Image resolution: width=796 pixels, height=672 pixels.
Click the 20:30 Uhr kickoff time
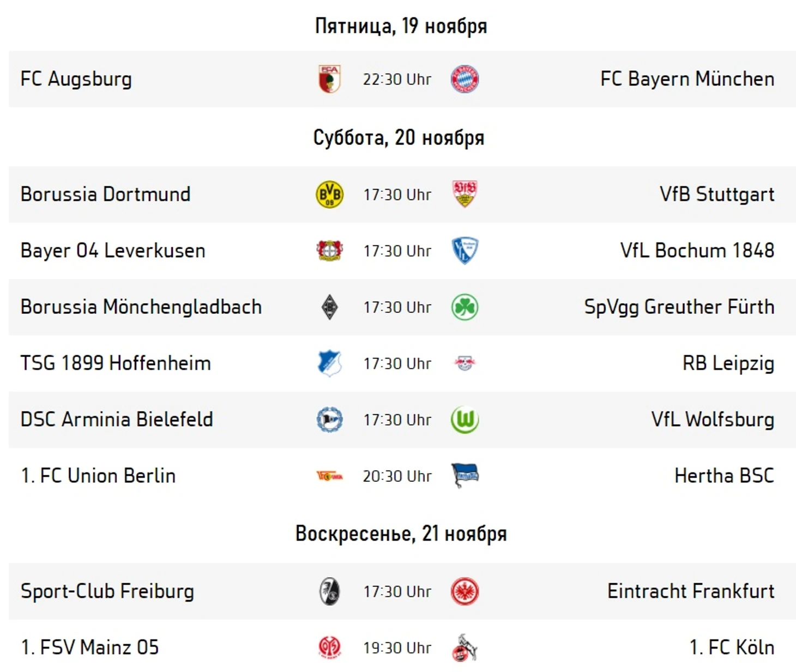[397, 476]
